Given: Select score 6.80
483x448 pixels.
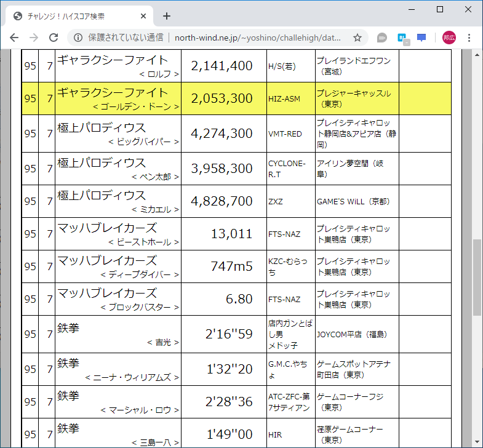Looking at the screenshot, I should (239, 299).
